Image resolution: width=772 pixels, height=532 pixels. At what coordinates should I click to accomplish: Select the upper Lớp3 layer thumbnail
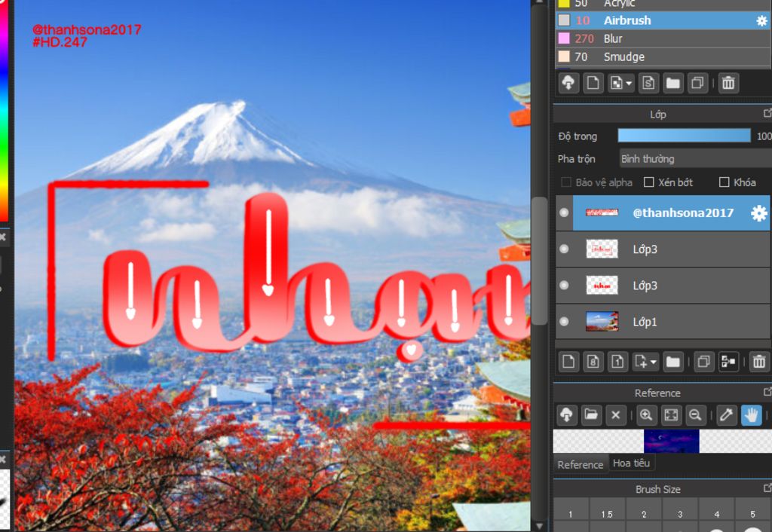click(602, 249)
